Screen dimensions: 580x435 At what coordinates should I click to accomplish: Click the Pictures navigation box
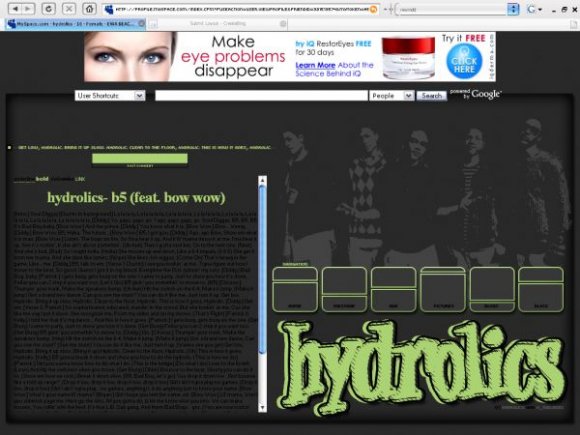pyautogui.click(x=443, y=289)
